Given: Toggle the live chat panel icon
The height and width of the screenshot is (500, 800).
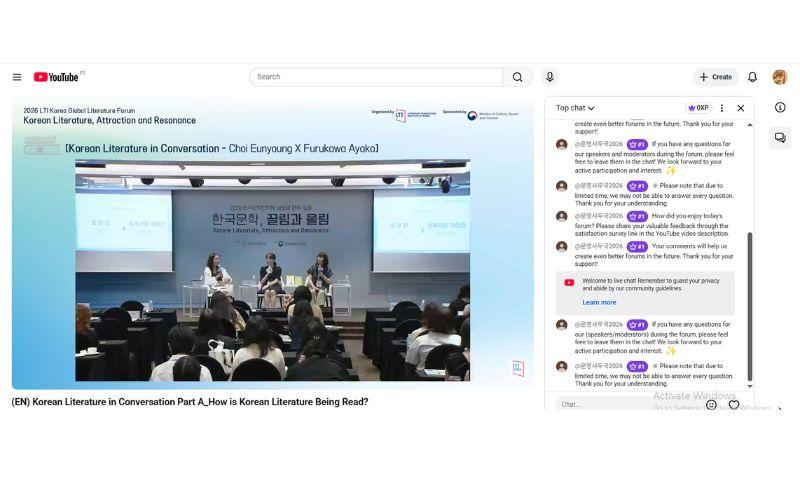Looking at the screenshot, I should click(780, 137).
